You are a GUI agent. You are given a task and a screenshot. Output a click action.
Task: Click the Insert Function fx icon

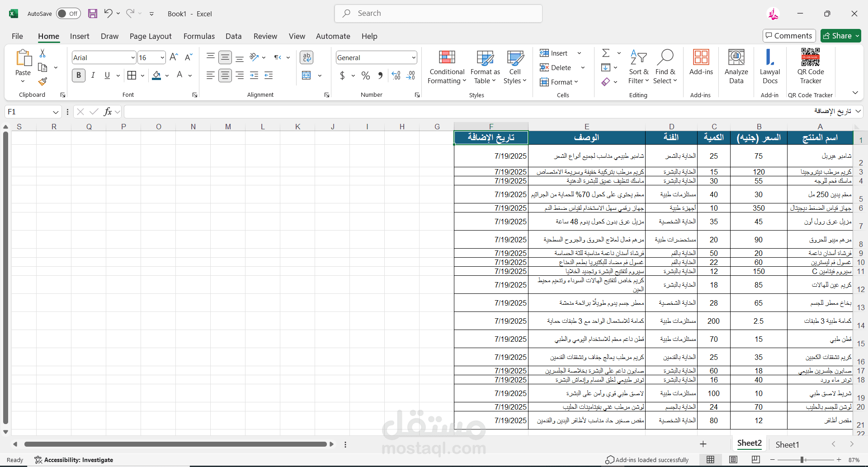tap(108, 112)
